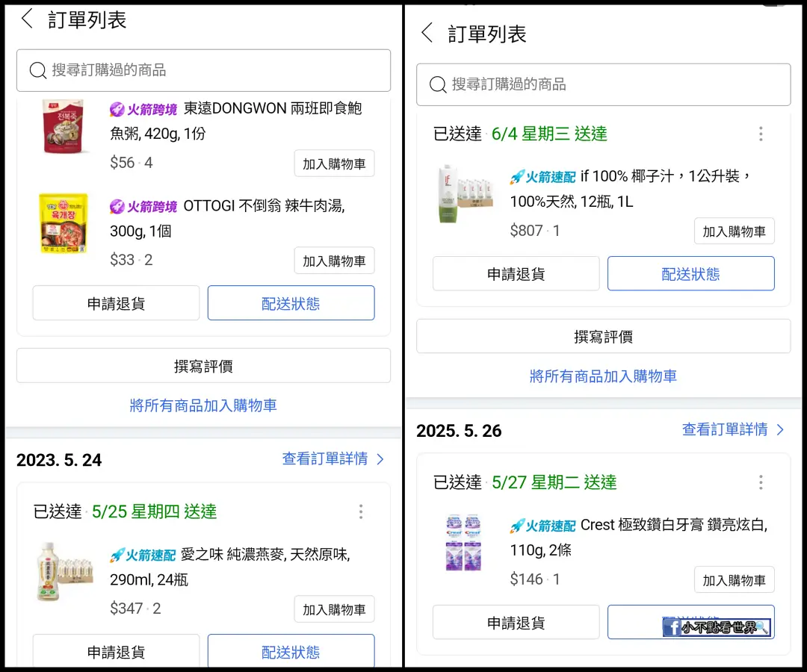Check delivery status for coconut juice order
Image resolution: width=807 pixels, height=672 pixels.
(690, 273)
